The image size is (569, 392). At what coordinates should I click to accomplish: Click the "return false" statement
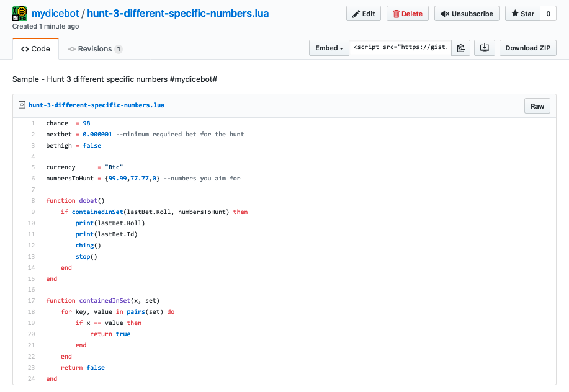point(83,367)
